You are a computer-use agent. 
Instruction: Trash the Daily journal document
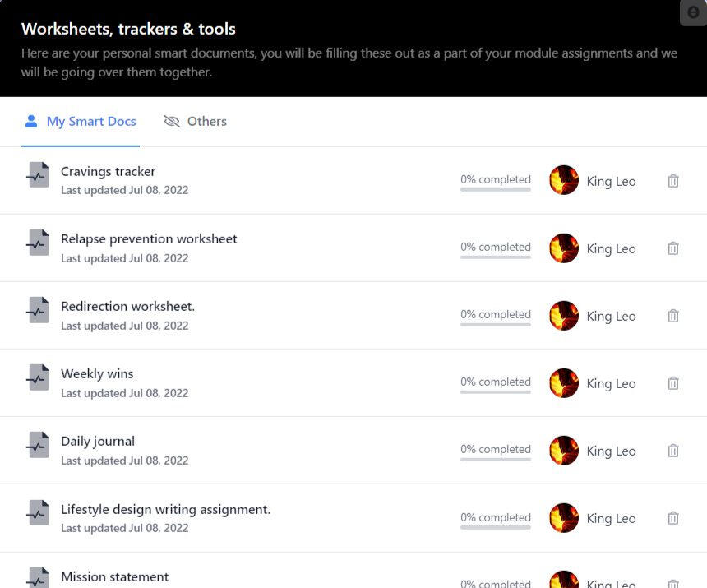tap(672, 451)
